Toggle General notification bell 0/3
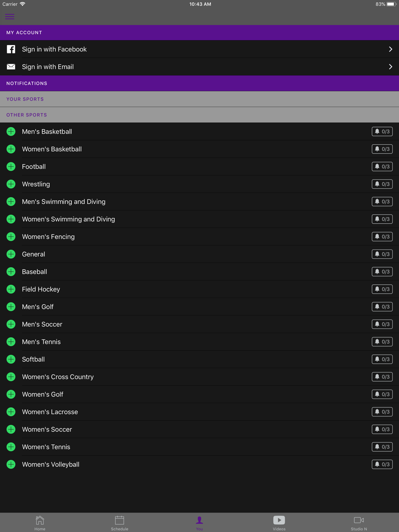The width and height of the screenshot is (399, 532). pyautogui.click(x=382, y=254)
